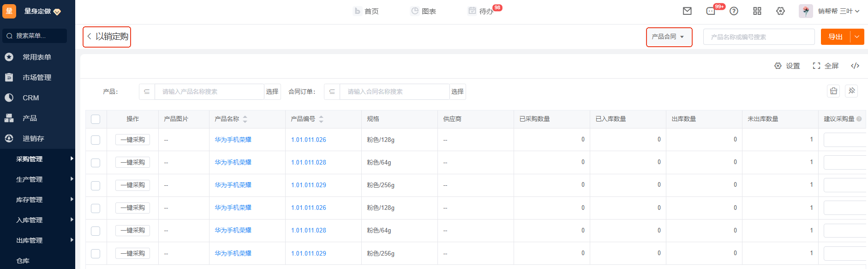The image size is (868, 269).
Task: Toggle the select-all header checkbox
Action: click(x=96, y=119)
